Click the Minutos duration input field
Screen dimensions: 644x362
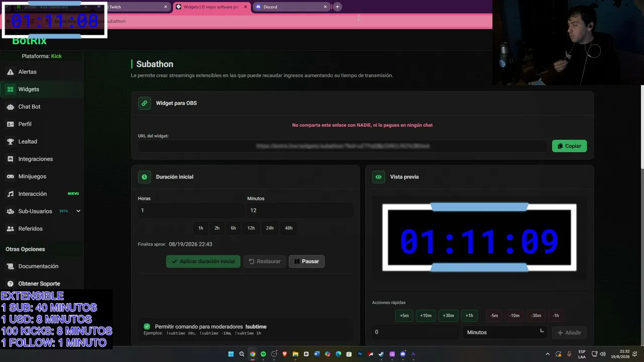click(300, 211)
